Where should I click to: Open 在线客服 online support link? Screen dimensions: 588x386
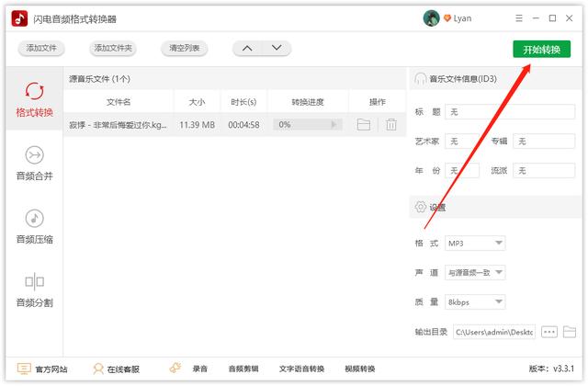[123, 369]
